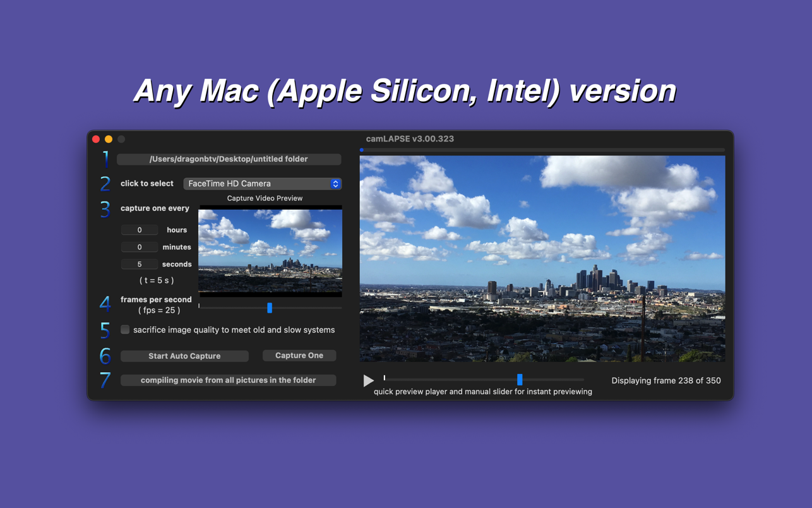This screenshot has width=812, height=508.
Task: Close the camLAPSE window
Action: 96,139
